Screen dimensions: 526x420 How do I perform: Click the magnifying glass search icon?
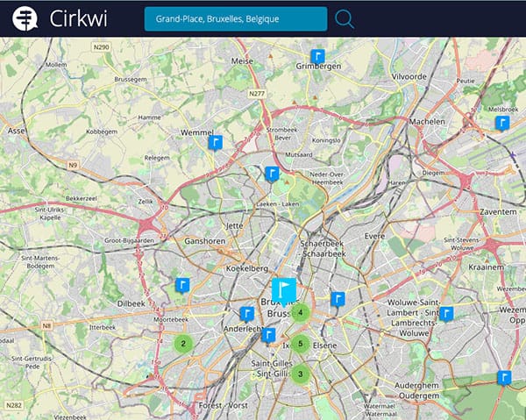click(345, 18)
